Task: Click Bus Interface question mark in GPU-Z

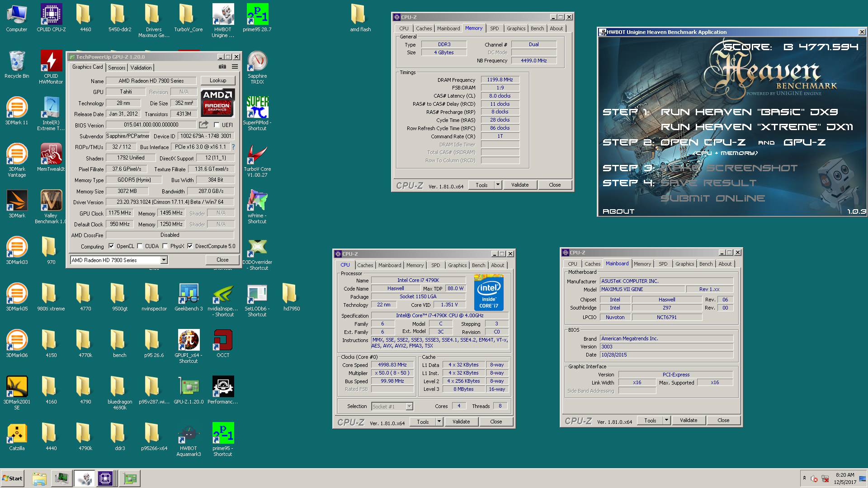Action: [x=233, y=147]
